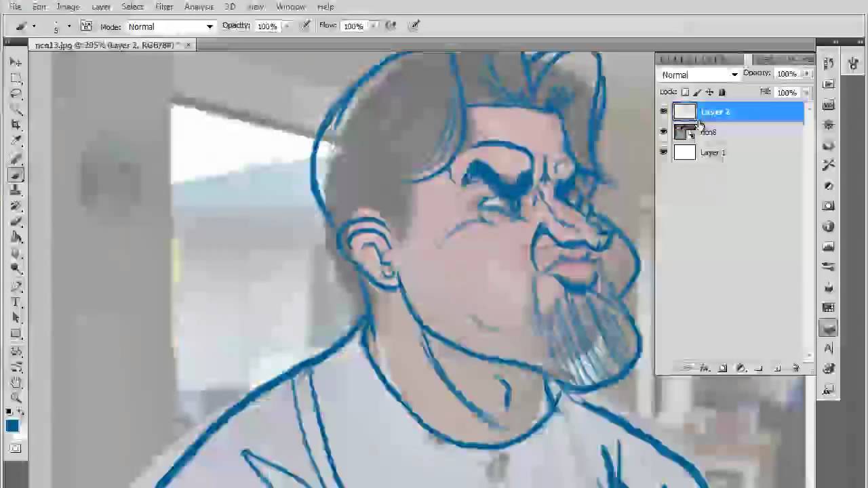868x488 pixels.
Task: Enable airbrush mode in the options bar
Action: 391,26
